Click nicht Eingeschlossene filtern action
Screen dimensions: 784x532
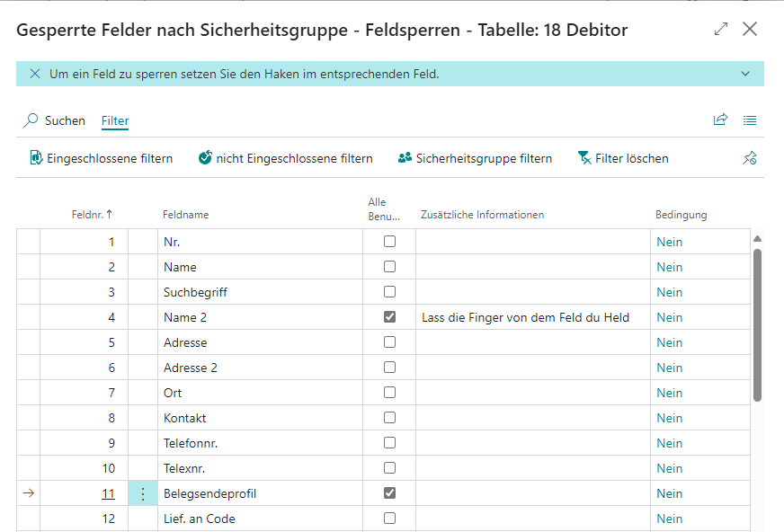285,158
